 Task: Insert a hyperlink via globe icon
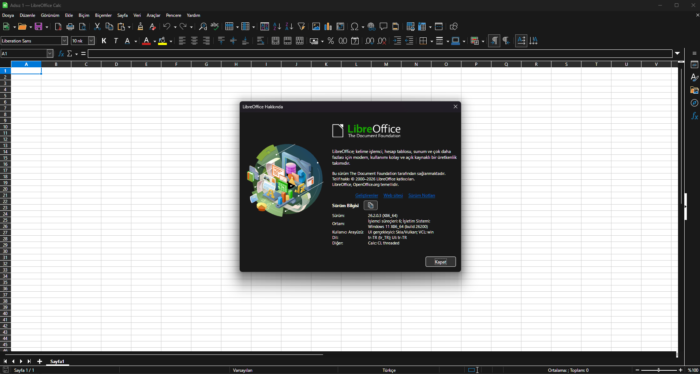[371, 27]
